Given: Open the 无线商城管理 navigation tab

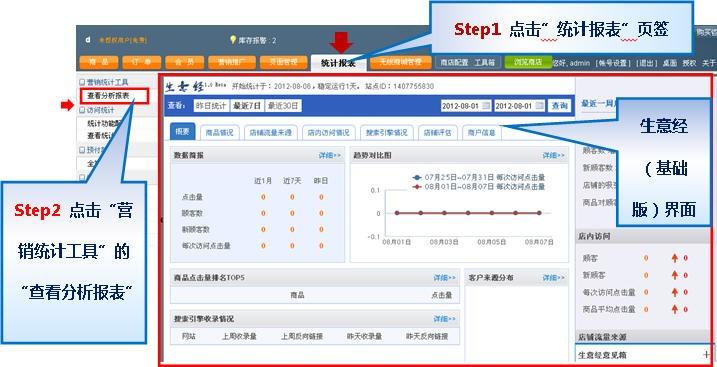Looking at the screenshot, I should point(401,63).
